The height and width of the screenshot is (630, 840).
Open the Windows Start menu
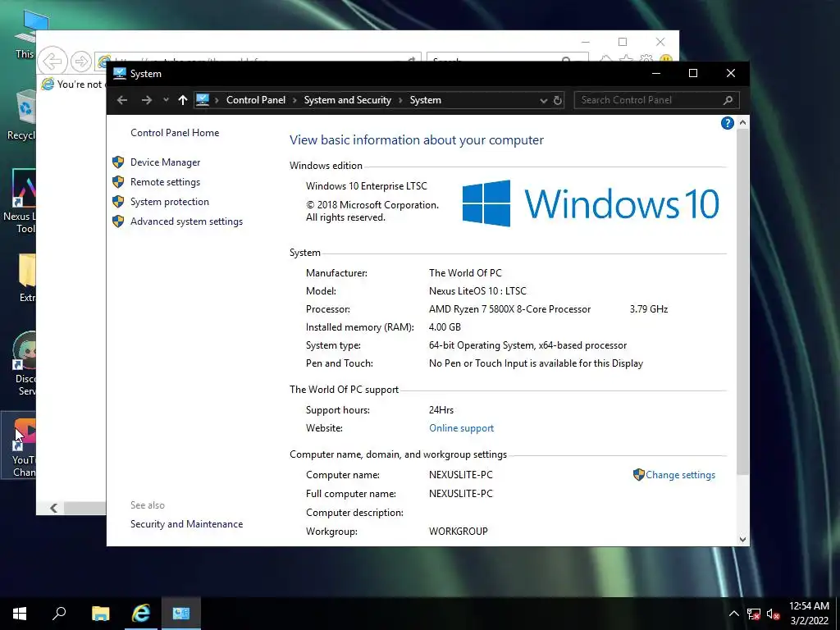20,614
